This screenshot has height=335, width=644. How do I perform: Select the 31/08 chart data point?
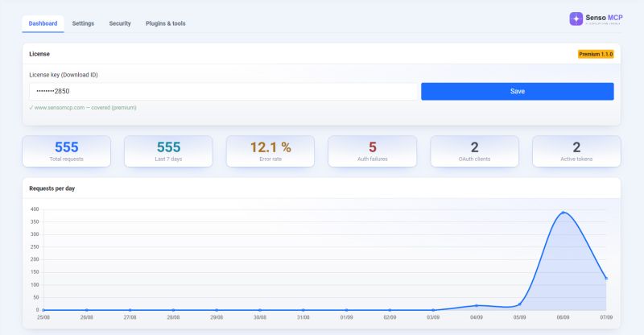tap(303, 310)
